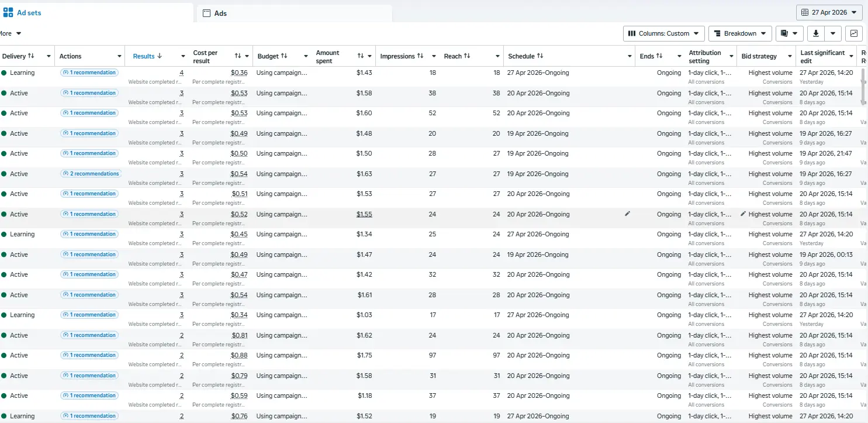Click the Results column sort arrow

click(159, 56)
